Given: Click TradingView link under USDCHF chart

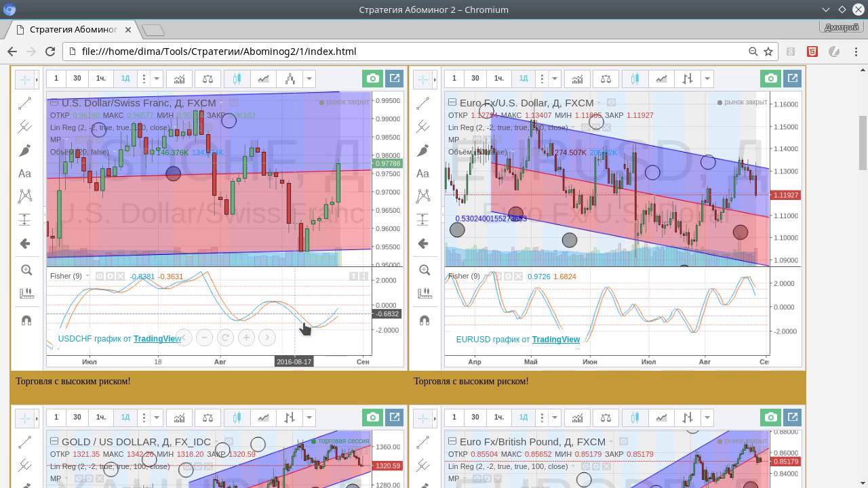Looking at the screenshot, I should click(157, 339).
